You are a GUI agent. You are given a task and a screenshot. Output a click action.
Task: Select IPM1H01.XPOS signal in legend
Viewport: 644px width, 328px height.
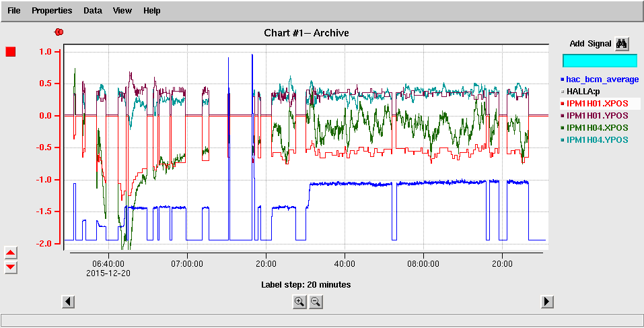tap(597, 104)
